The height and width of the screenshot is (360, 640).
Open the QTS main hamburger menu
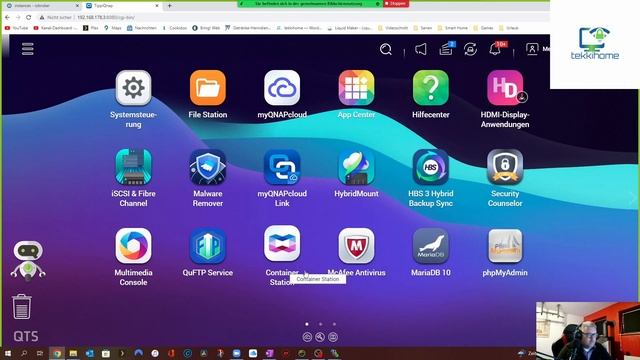28,49
